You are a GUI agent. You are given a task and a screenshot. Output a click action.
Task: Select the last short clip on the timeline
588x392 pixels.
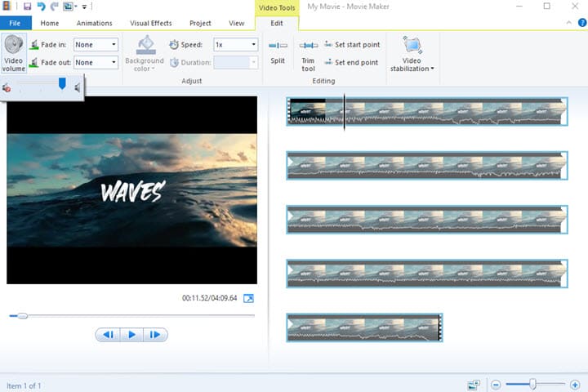(364, 327)
